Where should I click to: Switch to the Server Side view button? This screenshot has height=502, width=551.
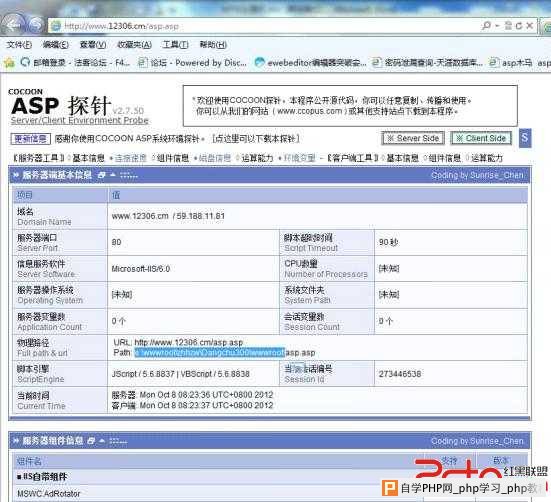click(413, 138)
